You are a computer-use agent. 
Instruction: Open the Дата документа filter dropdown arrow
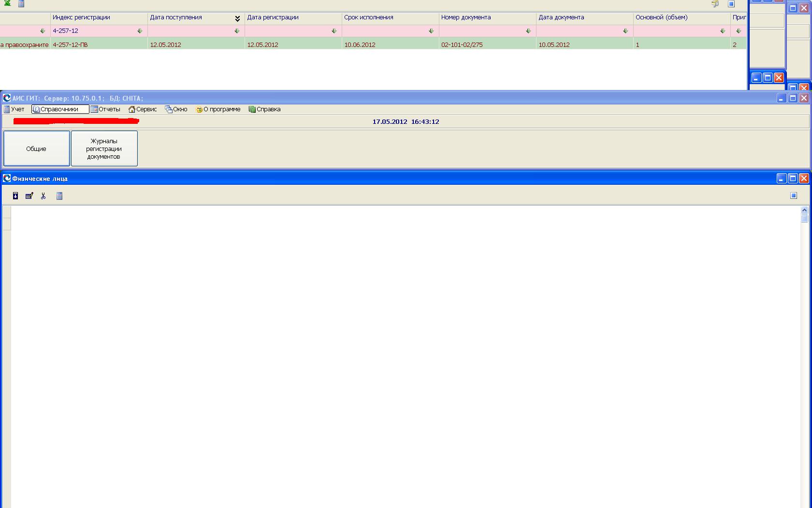click(625, 31)
